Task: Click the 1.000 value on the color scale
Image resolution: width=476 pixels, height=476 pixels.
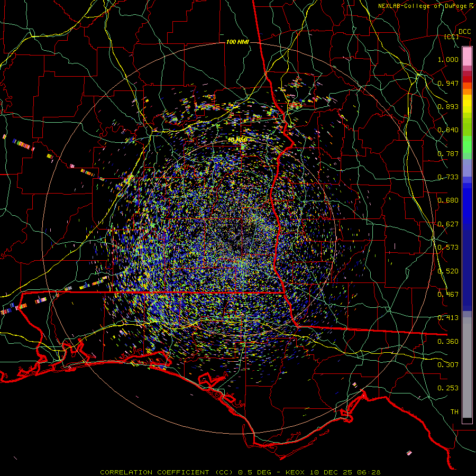Action: tap(448, 59)
